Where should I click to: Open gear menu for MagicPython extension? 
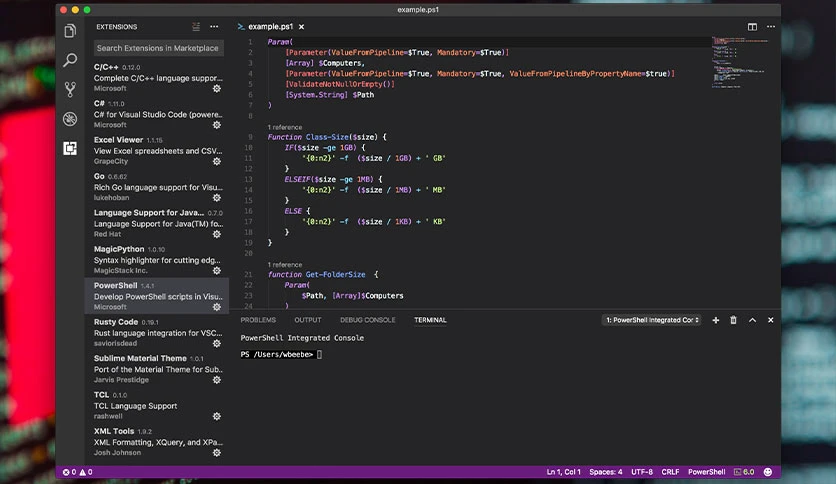pyautogui.click(x=217, y=270)
